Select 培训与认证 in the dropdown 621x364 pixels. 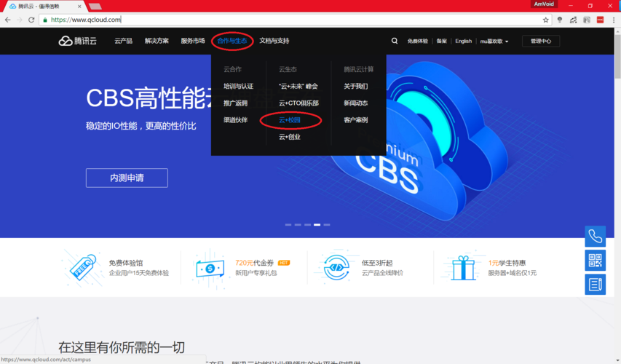[238, 87]
